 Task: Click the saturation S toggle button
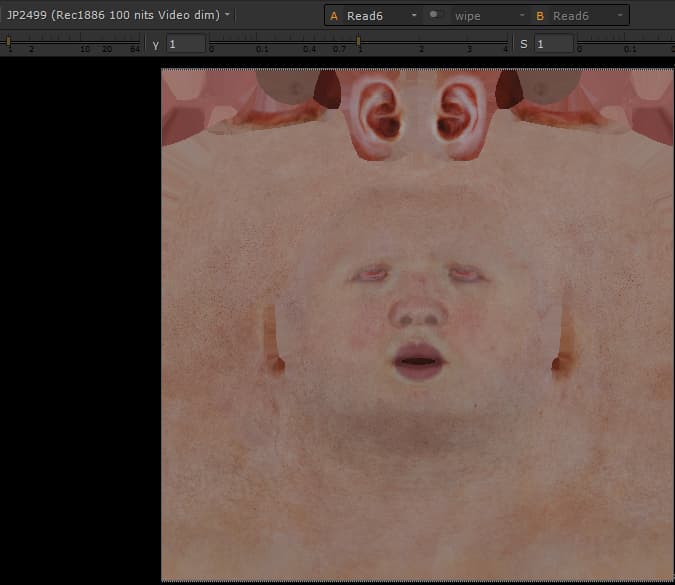(523, 44)
